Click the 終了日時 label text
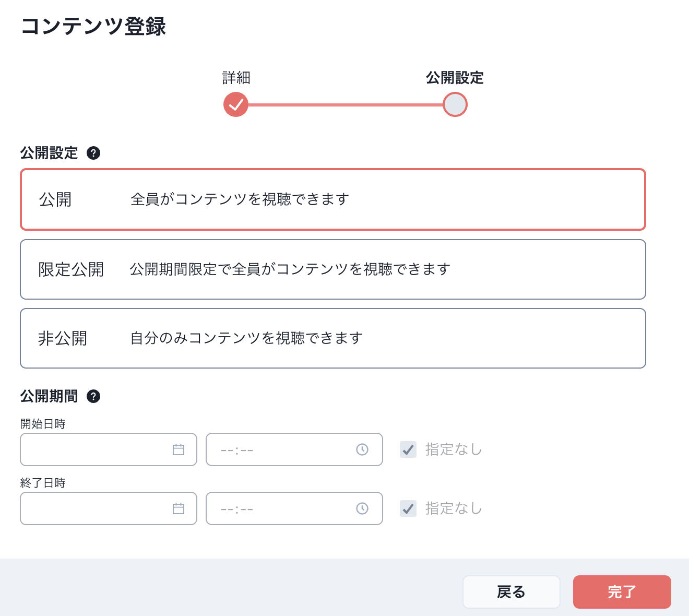The image size is (689, 616). pos(43,483)
